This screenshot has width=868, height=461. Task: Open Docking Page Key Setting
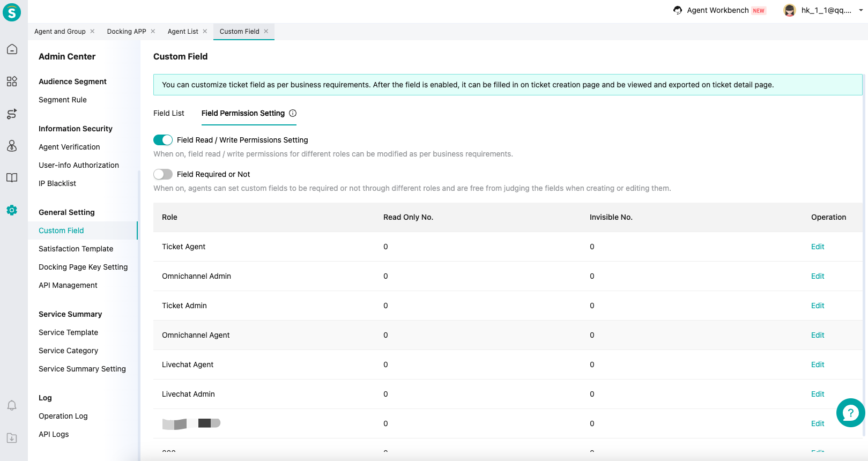83,267
